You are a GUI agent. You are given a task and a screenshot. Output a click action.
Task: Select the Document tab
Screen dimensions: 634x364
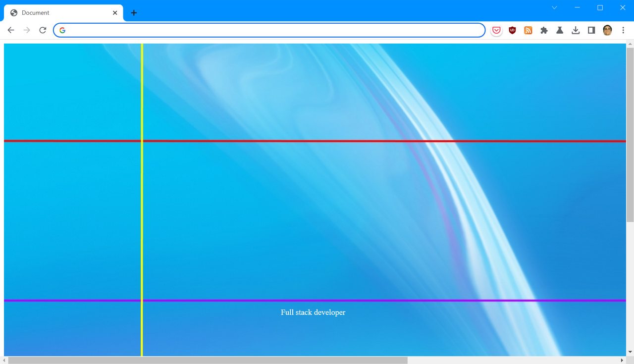coord(63,13)
